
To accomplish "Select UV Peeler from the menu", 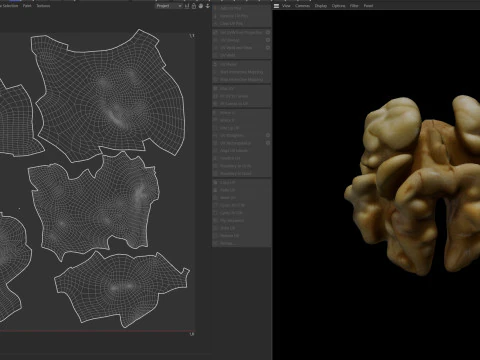I will coord(242,64).
